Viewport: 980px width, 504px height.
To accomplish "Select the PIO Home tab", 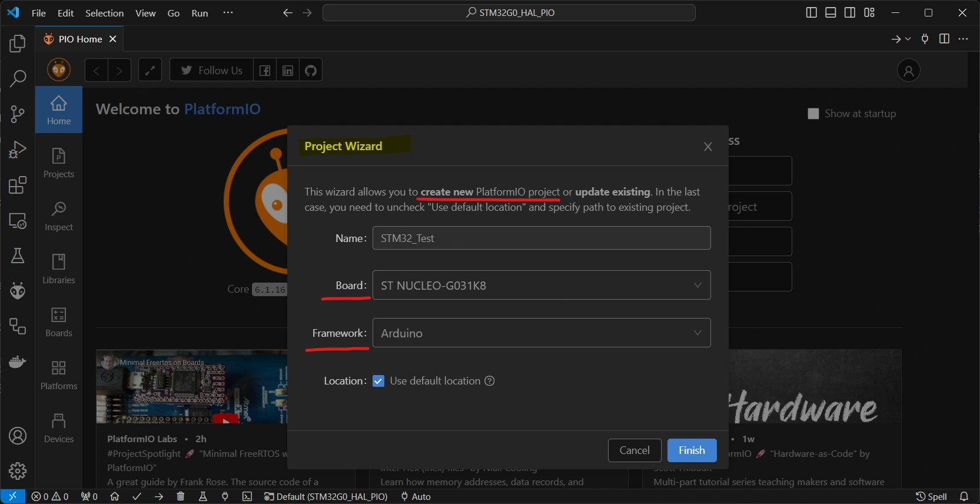I will [80, 39].
